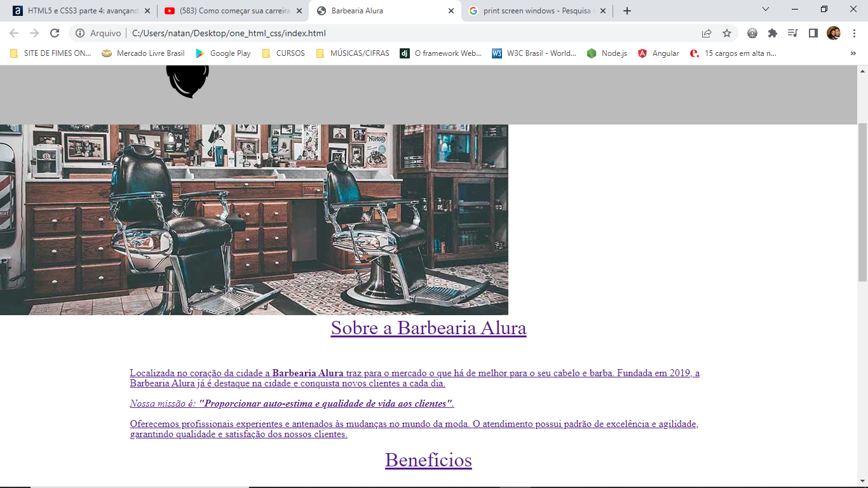Screen dimensions: 868x488
Task: Open the CURSOS bookmark folder
Action: [283, 53]
